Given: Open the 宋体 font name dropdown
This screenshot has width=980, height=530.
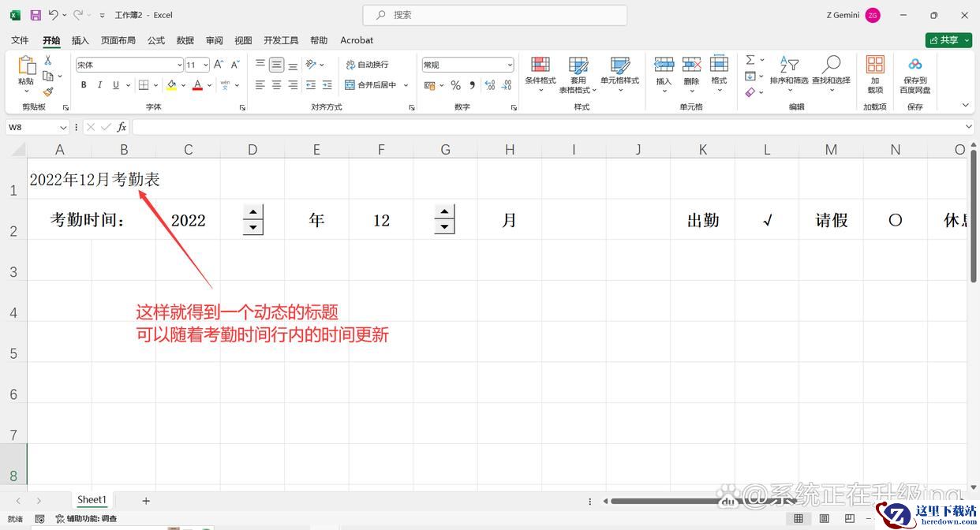Looking at the screenshot, I should [179, 65].
